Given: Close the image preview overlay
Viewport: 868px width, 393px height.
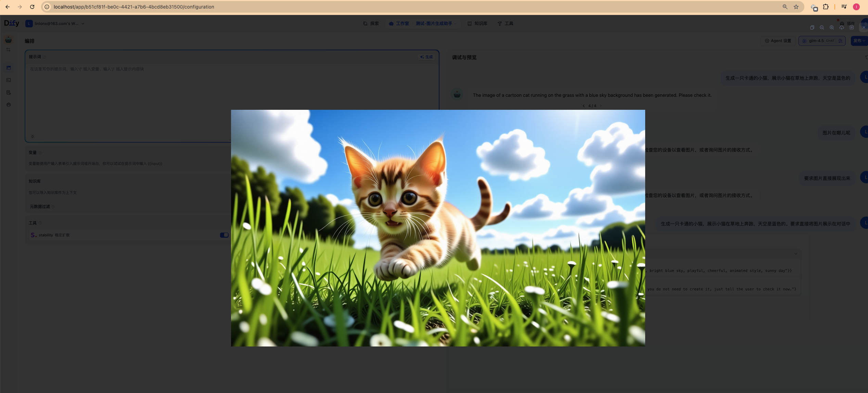Looking at the screenshot, I should click(x=864, y=28).
